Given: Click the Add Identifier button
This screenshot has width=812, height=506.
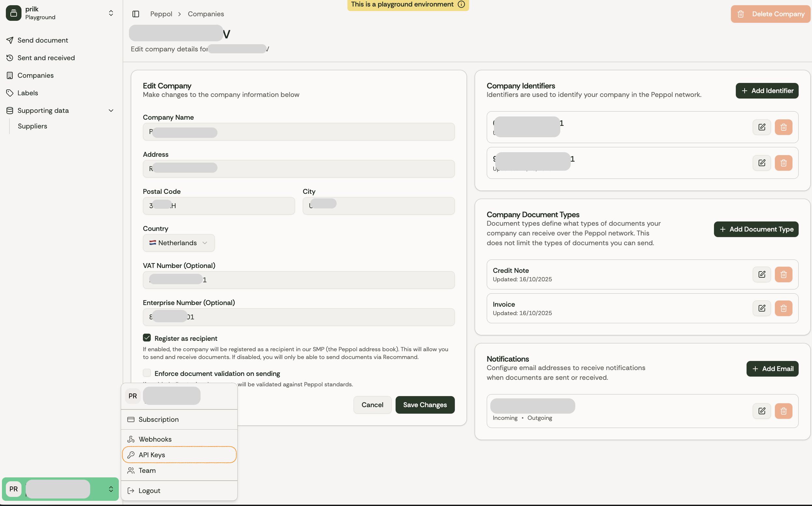Looking at the screenshot, I should coord(767,91).
